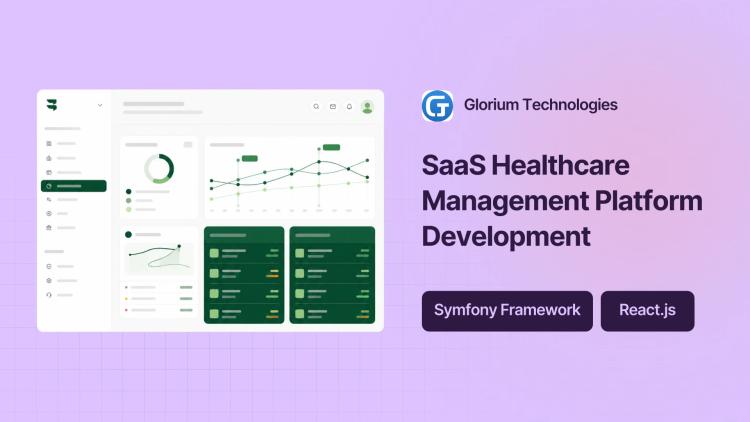Viewport: 750px width, 422px height.
Task: Click the phone icon in the sidebar
Action: (x=49, y=200)
